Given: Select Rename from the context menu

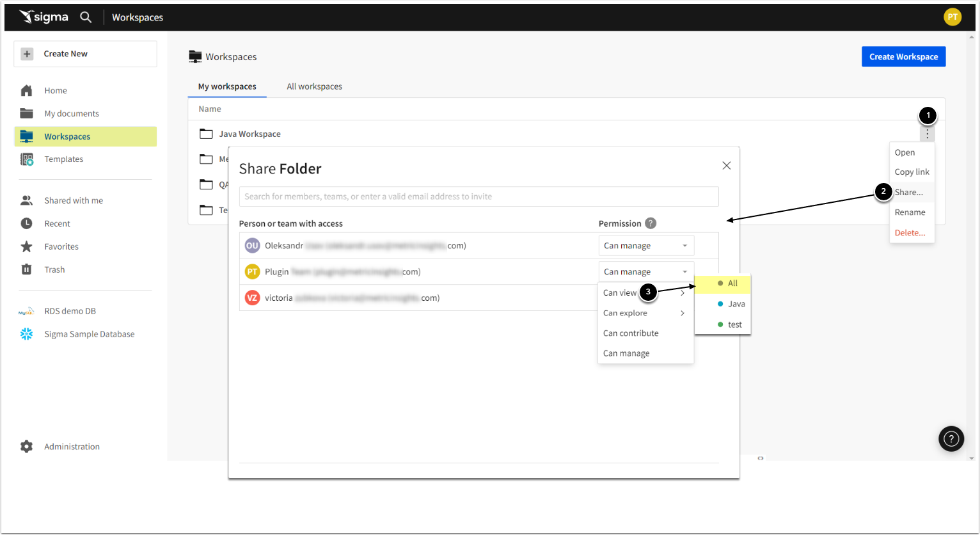Looking at the screenshot, I should pyautogui.click(x=912, y=212).
